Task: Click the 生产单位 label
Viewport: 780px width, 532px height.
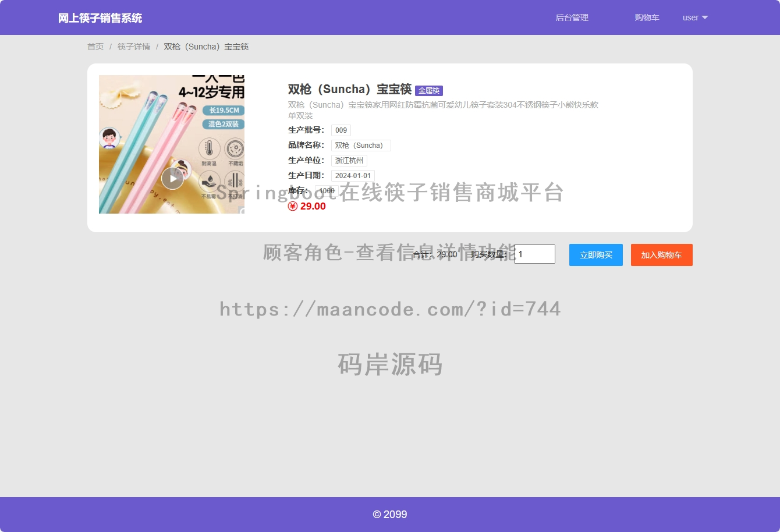Action: 306,160
